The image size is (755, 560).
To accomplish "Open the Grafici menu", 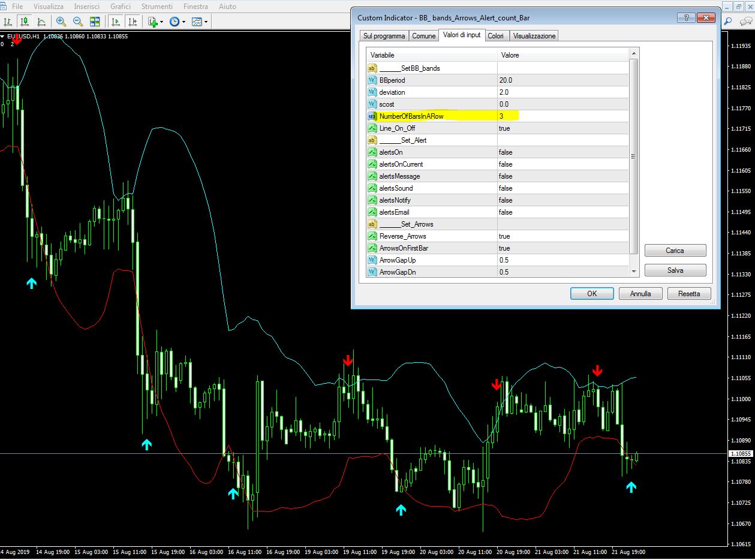I will [x=121, y=7].
